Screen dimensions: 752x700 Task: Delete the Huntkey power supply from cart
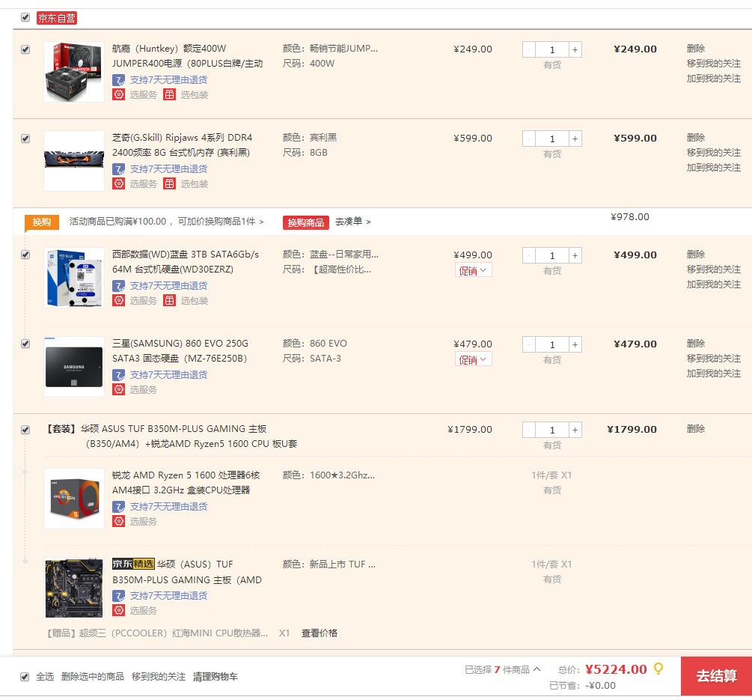click(x=695, y=49)
